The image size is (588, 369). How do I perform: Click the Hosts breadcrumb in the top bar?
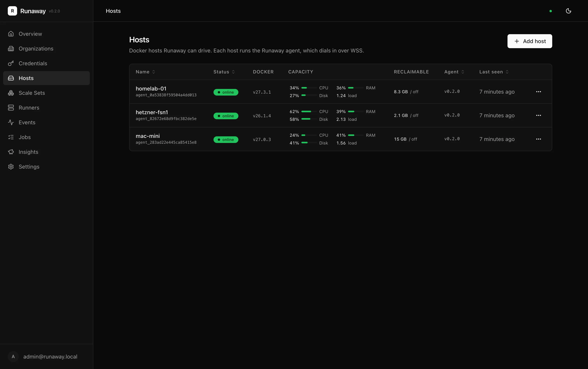coord(113,11)
